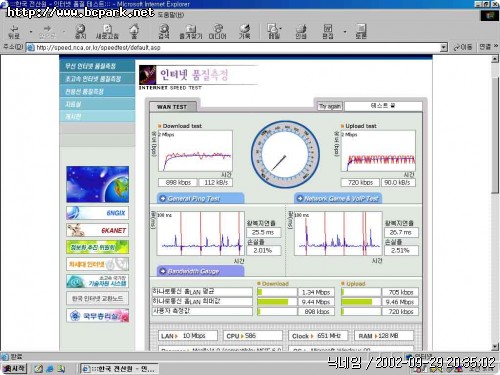This screenshot has height=375, width=500.
Task: Click the 1.34 Mbps download average value
Action: click(x=316, y=292)
